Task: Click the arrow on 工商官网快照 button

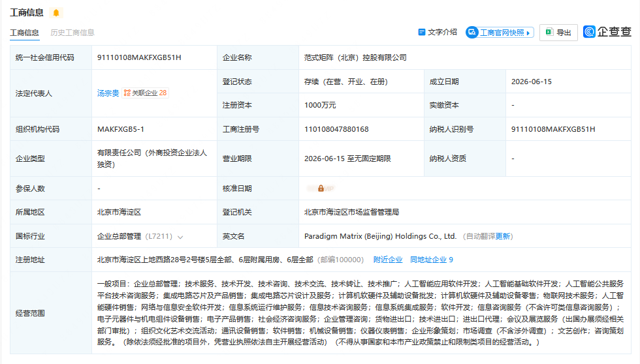Action: click(528, 33)
